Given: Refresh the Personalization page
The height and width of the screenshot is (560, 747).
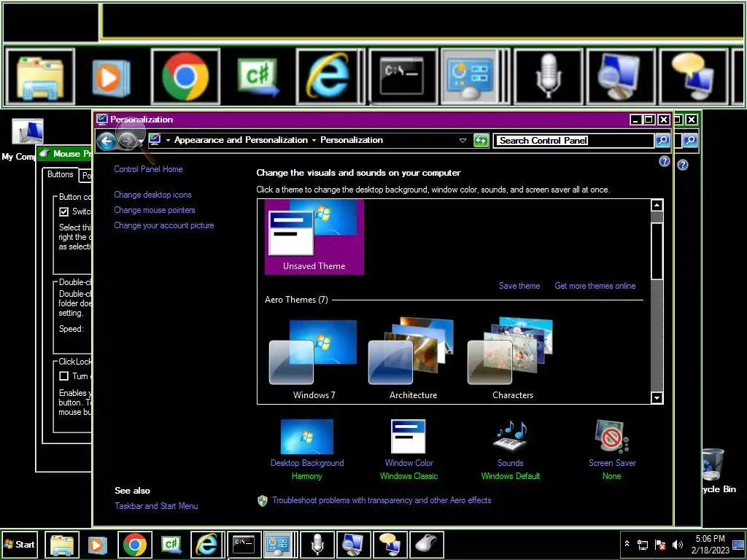Looking at the screenshot, I should coord(481,141).
